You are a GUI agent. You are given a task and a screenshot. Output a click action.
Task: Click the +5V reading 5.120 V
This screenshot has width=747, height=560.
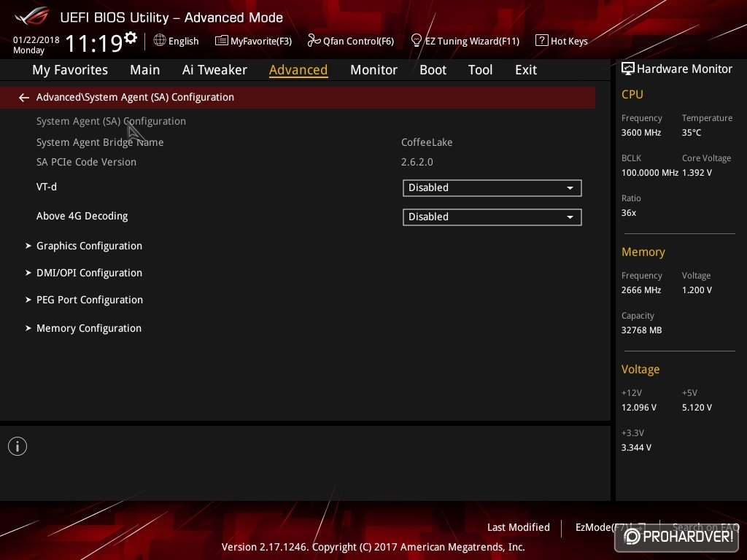point(697,408)
